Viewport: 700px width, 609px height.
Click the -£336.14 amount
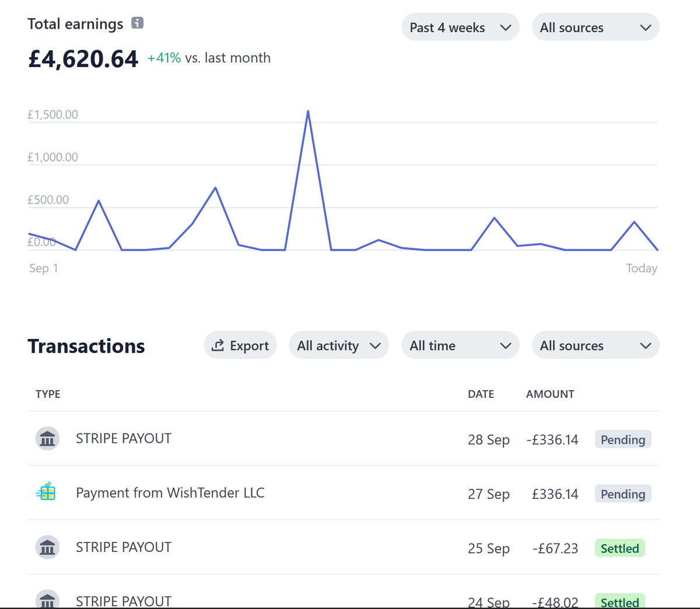tap(552, 439)
